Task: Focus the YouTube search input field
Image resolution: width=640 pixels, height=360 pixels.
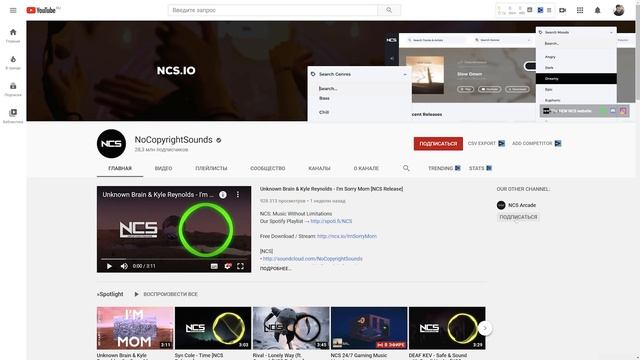Action: (x=273, y=10)
